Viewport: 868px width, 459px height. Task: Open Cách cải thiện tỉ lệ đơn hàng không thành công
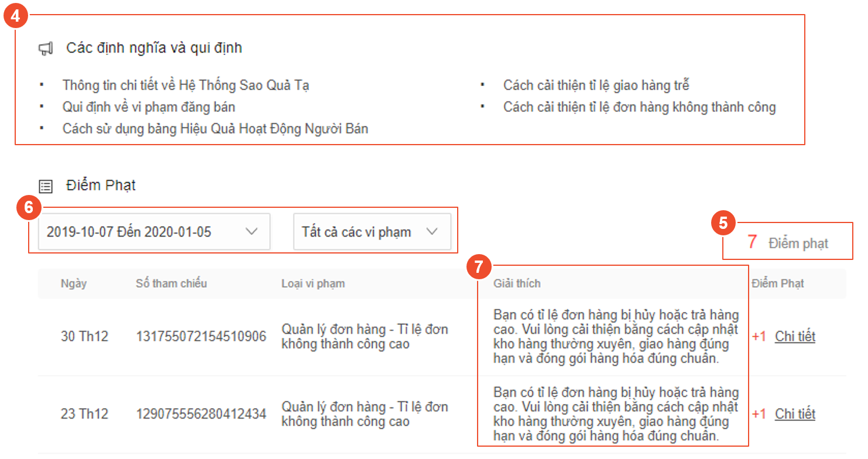point(639,107)
